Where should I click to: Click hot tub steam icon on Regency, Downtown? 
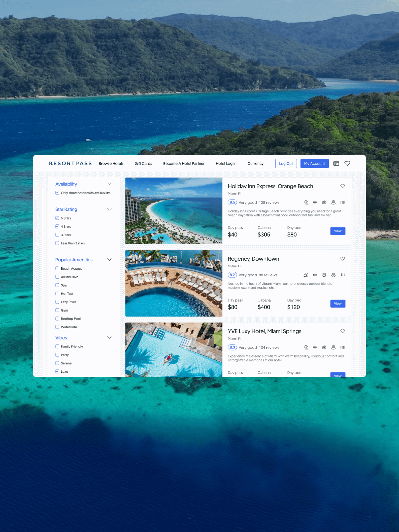pyautogui.click(x=333, y=275)
